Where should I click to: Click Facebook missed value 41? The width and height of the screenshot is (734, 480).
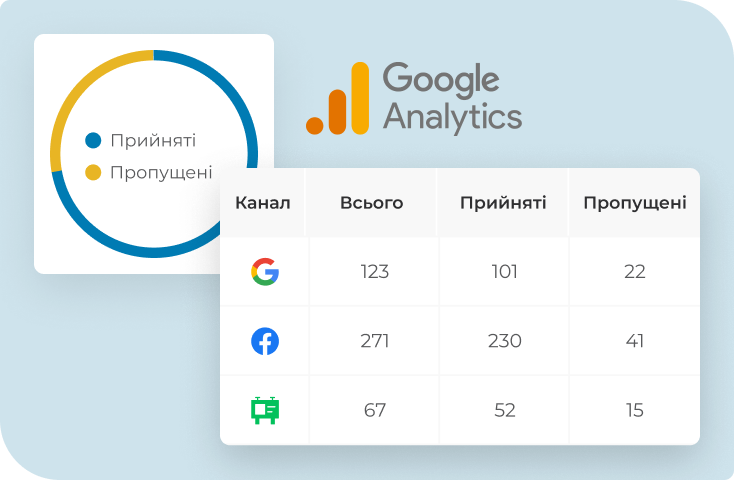[x=635, y=341]
